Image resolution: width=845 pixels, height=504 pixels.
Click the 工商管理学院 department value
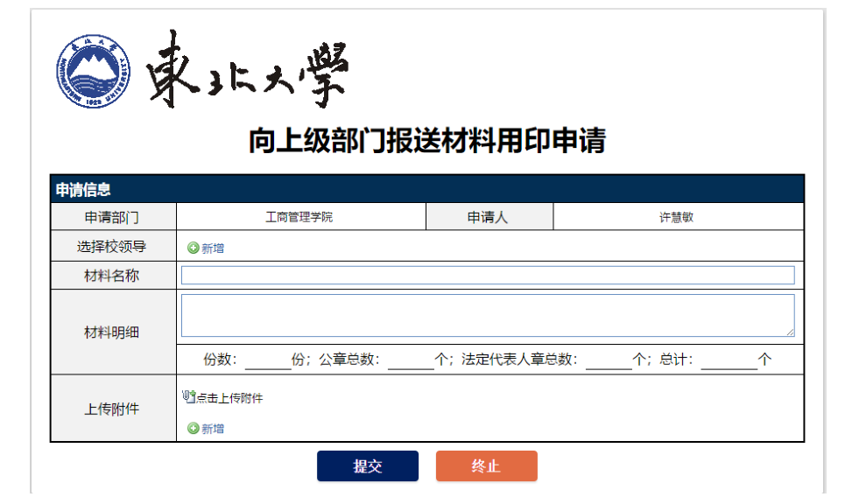(x=299, y=217)
